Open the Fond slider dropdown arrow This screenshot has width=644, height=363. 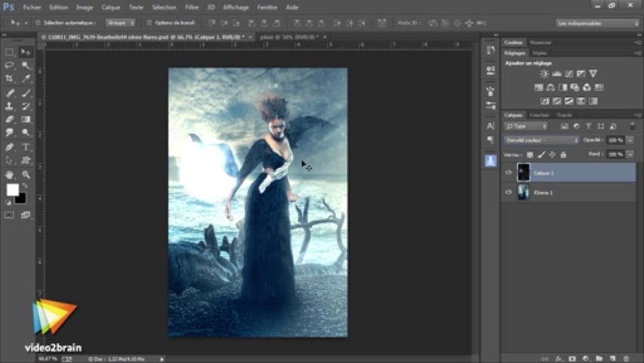(x=629, y=154)
